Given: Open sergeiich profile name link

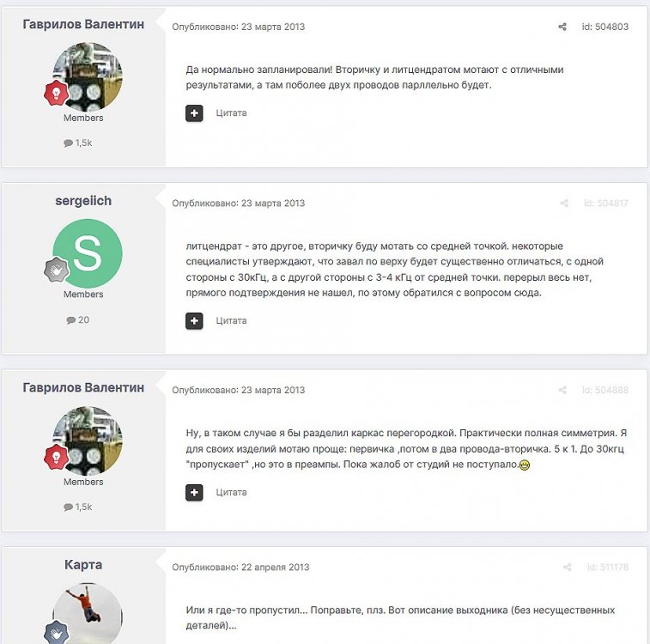Looking at the screenshot, I should click(x=83, y=201).
